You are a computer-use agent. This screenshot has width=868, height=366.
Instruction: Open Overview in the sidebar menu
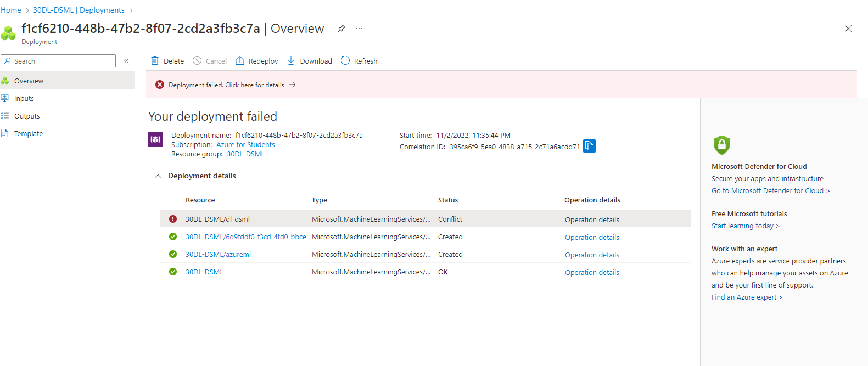click(68, 81)
